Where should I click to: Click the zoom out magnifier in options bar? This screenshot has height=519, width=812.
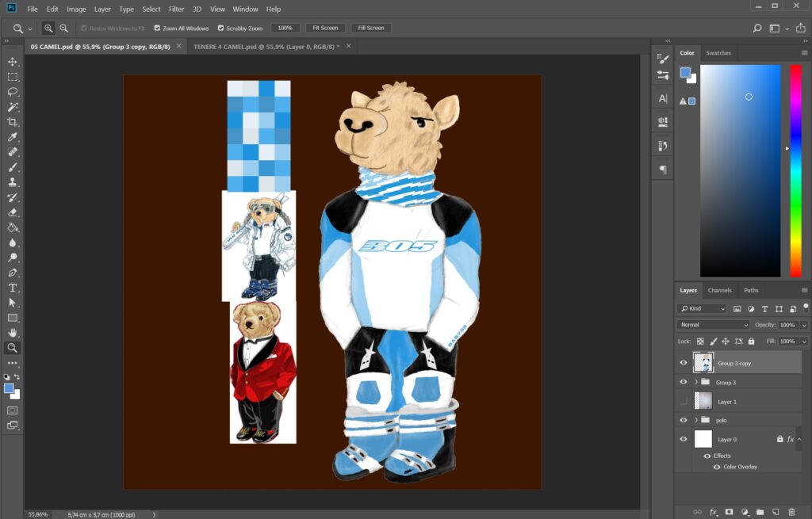[64, 28]
